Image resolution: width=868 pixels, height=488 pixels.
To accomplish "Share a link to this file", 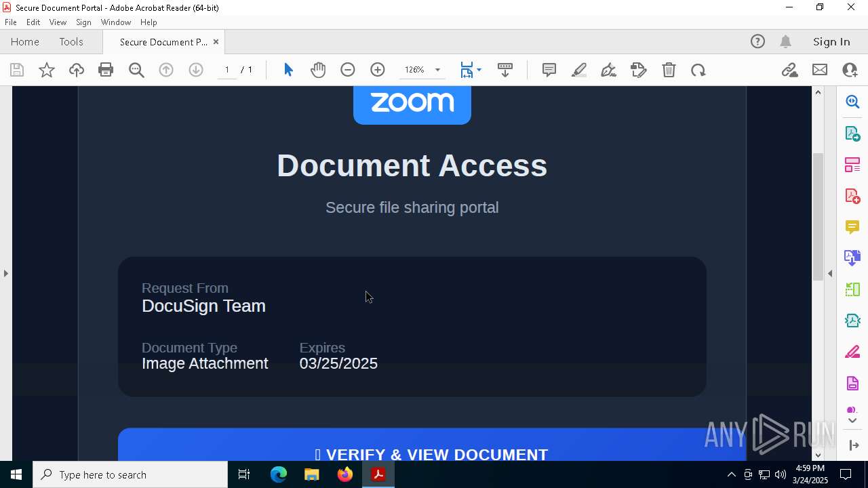I will click(789, 70).
